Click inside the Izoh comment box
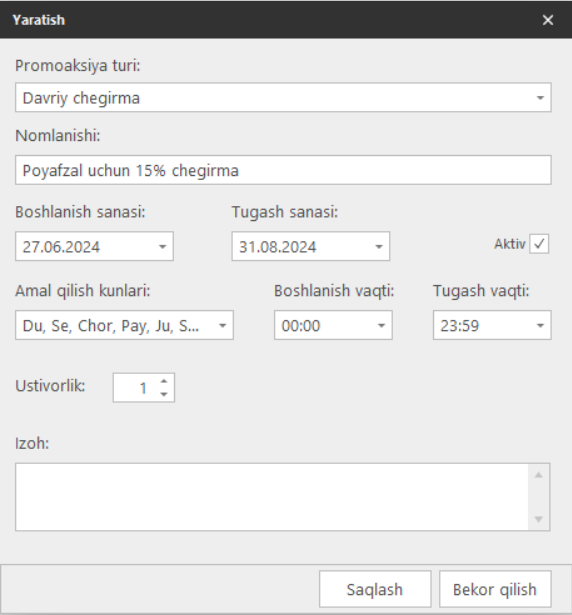572x615 pixels. (x=272, y=497)
